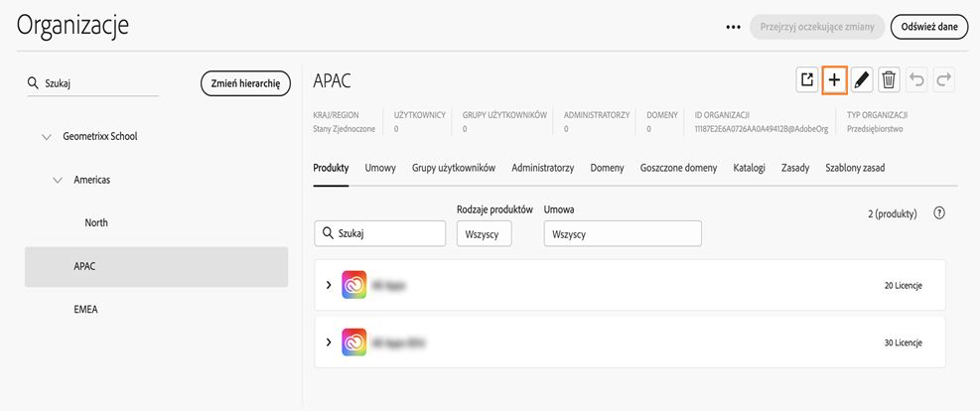The height and width of the screenshot is (411, 980).
Task: Collapse the Geometrixx School tree node
Action: [47, 137]
